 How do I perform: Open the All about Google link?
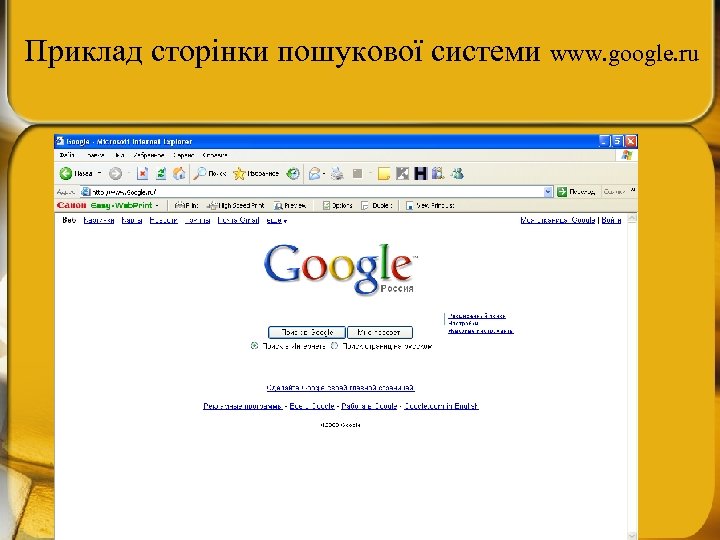[312, 406]
